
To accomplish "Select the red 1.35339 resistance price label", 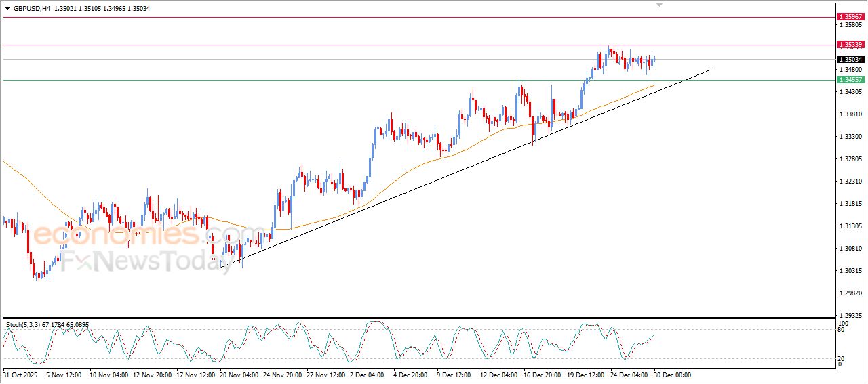I will (850, 45).
